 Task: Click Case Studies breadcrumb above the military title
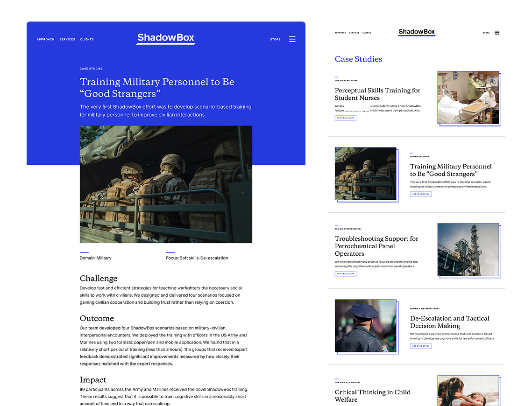(91, 69)
